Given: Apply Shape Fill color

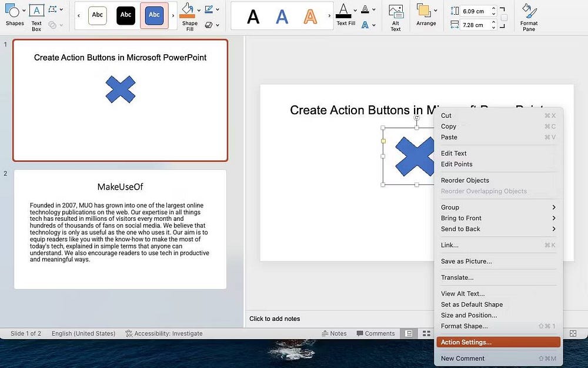Looking at the screenshot, I should point(189,15).
